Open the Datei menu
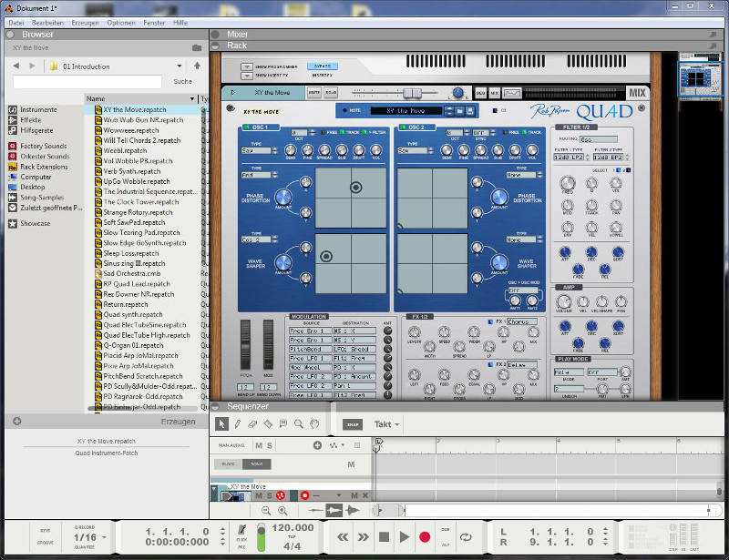 (16, 22)
